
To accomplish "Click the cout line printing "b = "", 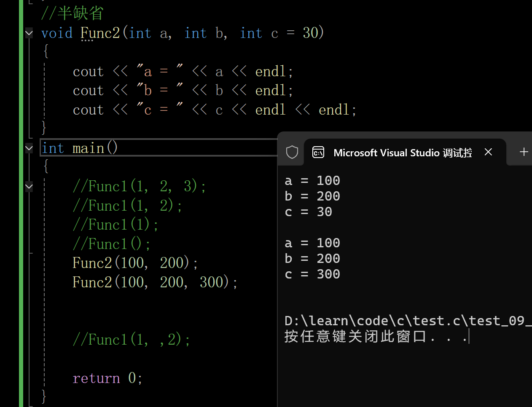I will click(183, 90).
